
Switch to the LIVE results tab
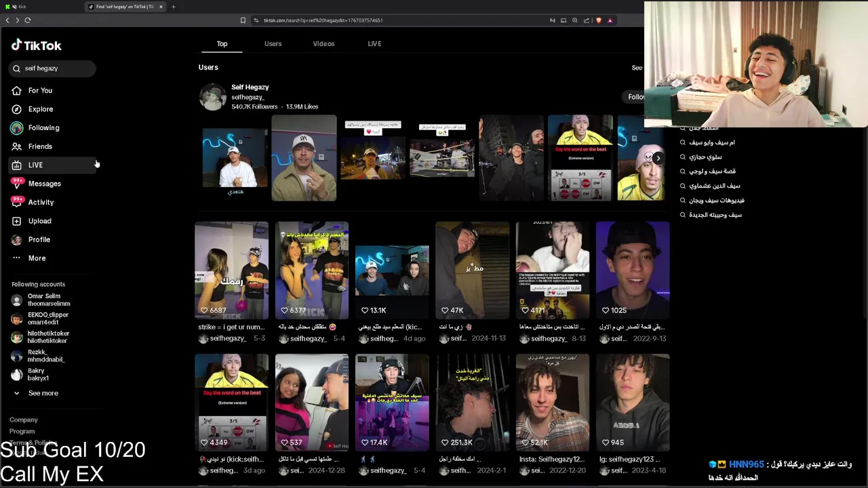coord(374,43)
